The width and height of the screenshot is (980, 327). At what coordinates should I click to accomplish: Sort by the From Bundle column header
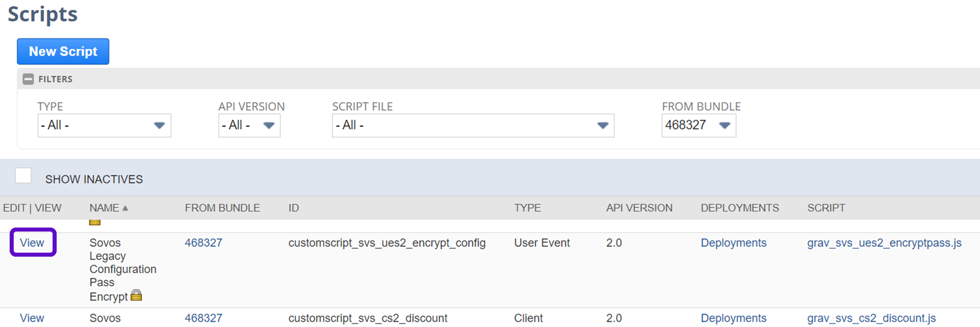point(222,208)
